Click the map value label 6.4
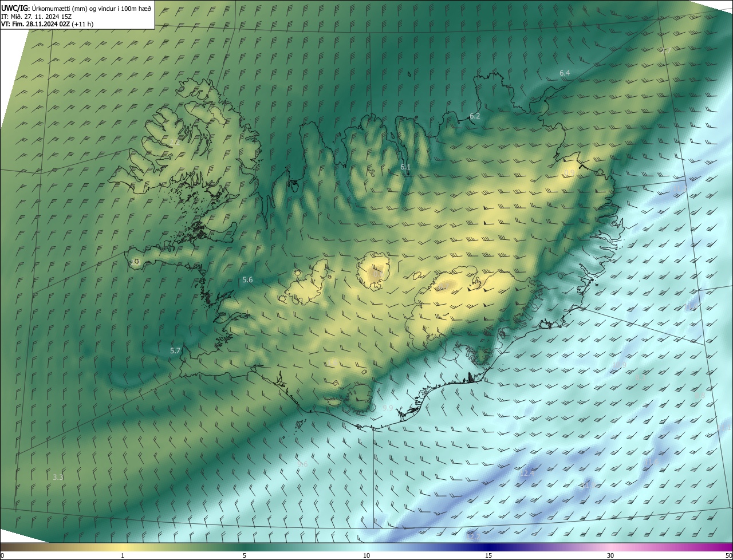The height and width of the screenshot is (560, 733). (565, 73)
